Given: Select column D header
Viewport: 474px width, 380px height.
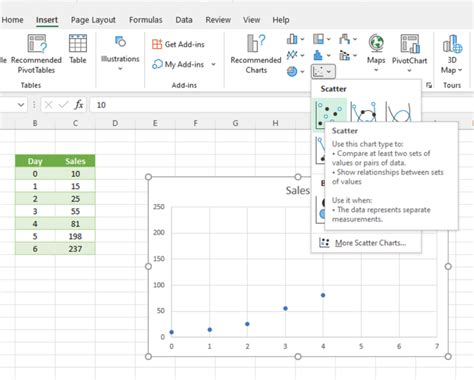Looking at the screenshot, I should pyautogui.click(x=115, y=123).
